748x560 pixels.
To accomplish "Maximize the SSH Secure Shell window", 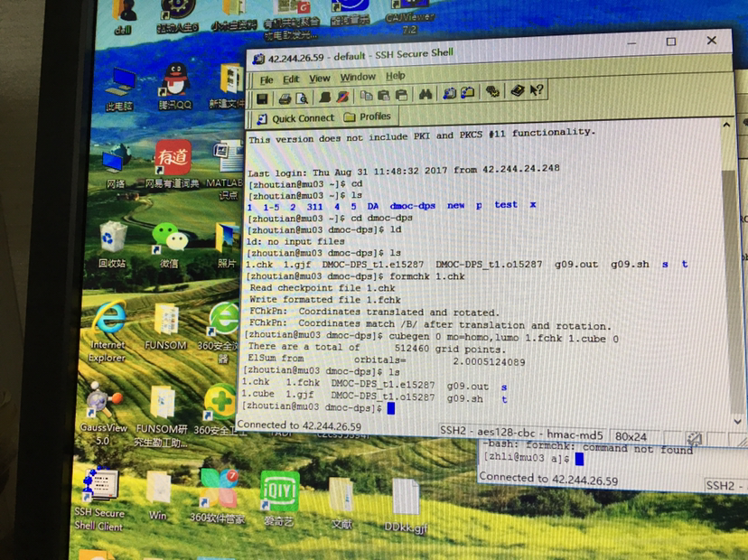I will click(671, 42).
